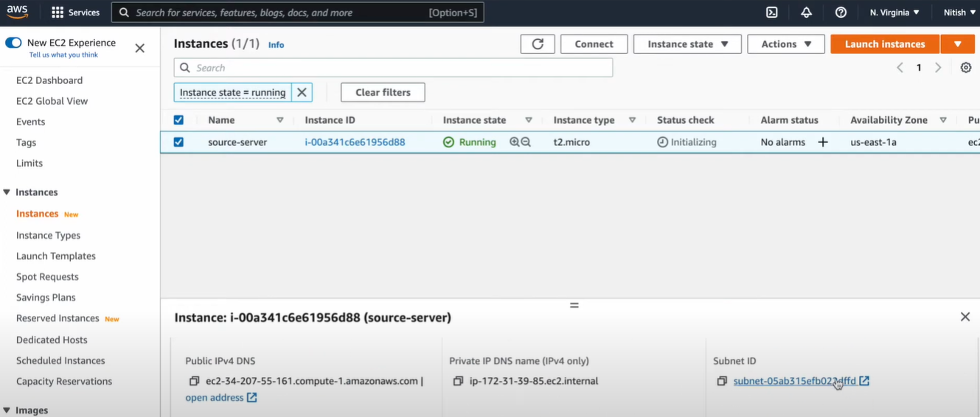Open the help question mark icon
Screen dimensions: 980x417
841,13
